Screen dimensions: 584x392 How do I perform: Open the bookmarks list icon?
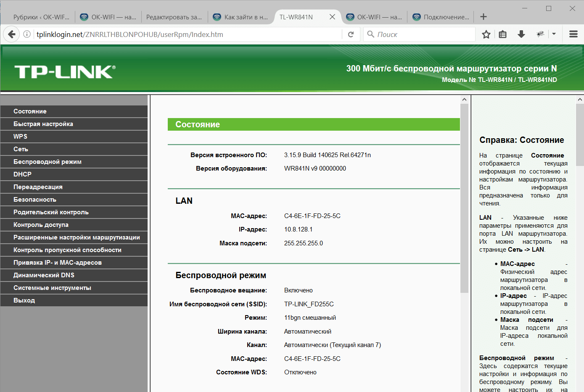coord(503,34)
